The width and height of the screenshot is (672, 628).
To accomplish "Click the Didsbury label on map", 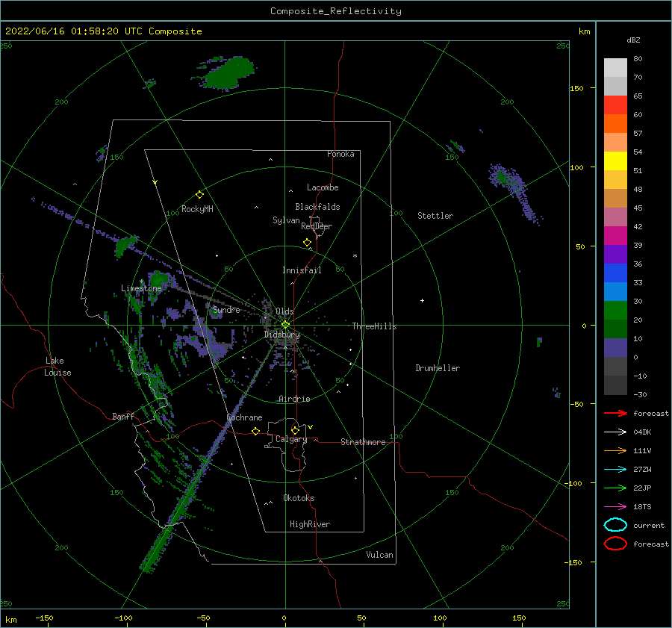I will 281,335.
